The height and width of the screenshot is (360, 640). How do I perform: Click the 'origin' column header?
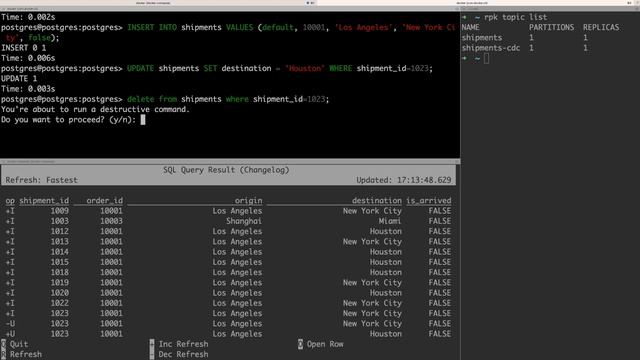pyautogui.click(x=248, y=200)
